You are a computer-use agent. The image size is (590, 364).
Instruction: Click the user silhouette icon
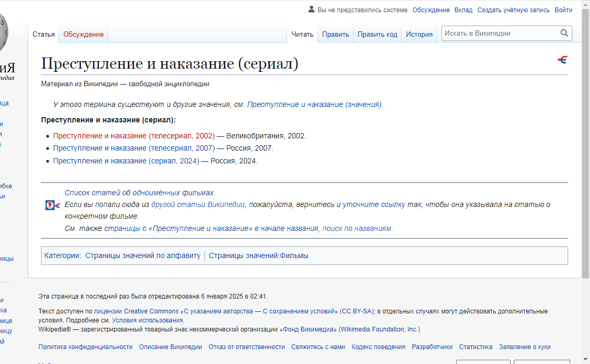(x=311, y=10)
